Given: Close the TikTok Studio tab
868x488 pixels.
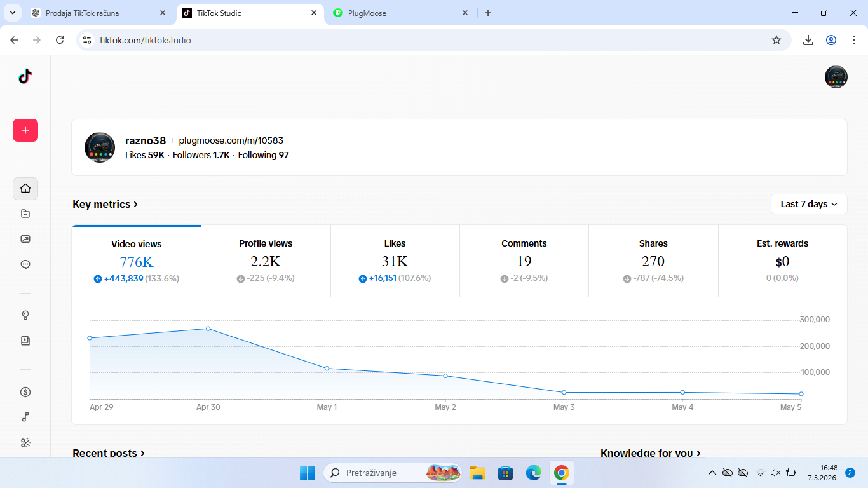Looking at the screenshot, I should coord(314,13).
